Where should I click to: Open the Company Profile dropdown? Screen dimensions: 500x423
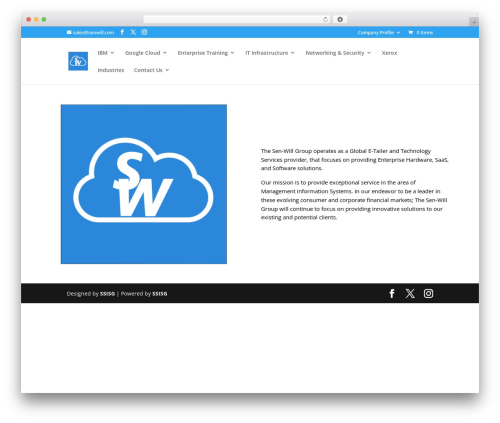point(379,32)
